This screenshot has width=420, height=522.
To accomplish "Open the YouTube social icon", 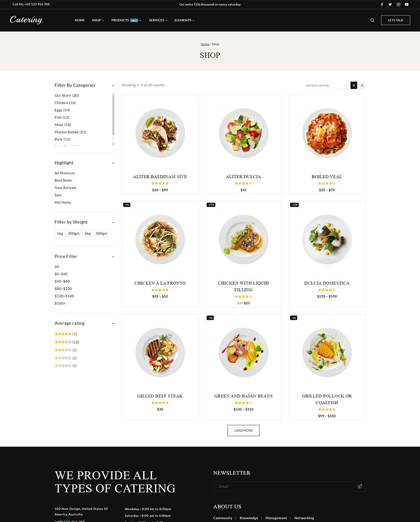I will tap(407, 4).
